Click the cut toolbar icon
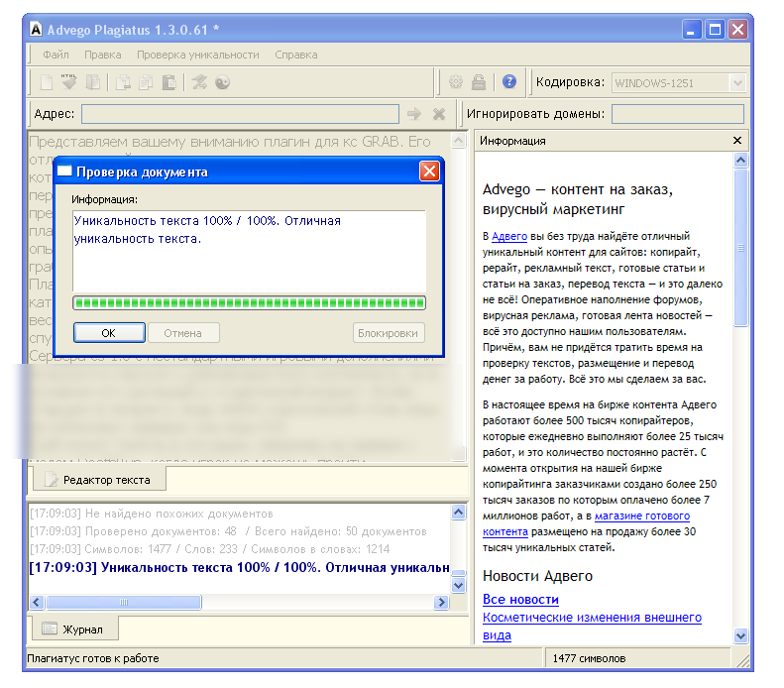The image size is (784, 688). coord(123,82)
